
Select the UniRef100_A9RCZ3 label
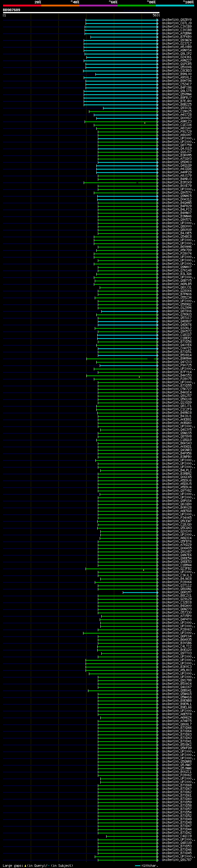tap(176, 121)
